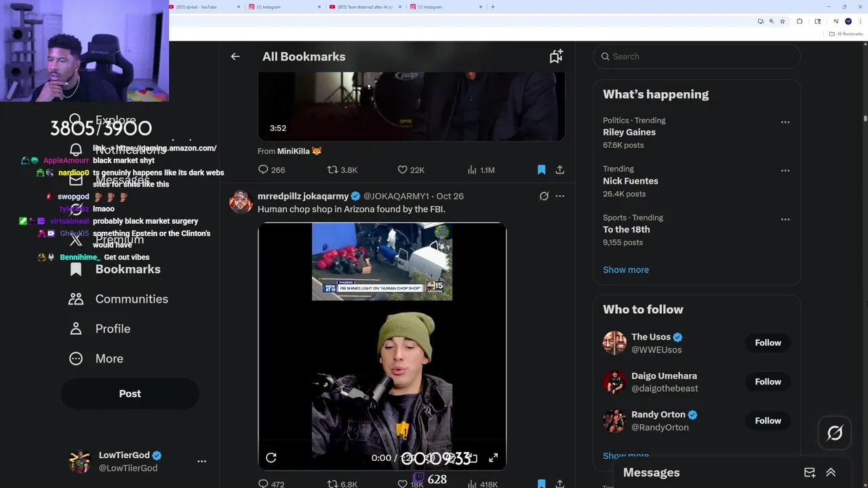This screenshot has height=488, width=868.
Task: Open Randy Orton profile avatar
Action: click(614, 421)
